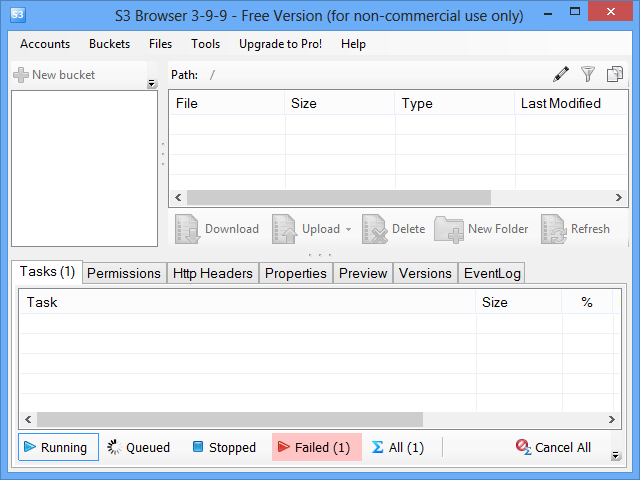Image resolution: width=640 pixels, height=480 pixels.
Task: Click the New Folder button label
Action: tap(498, 229)
